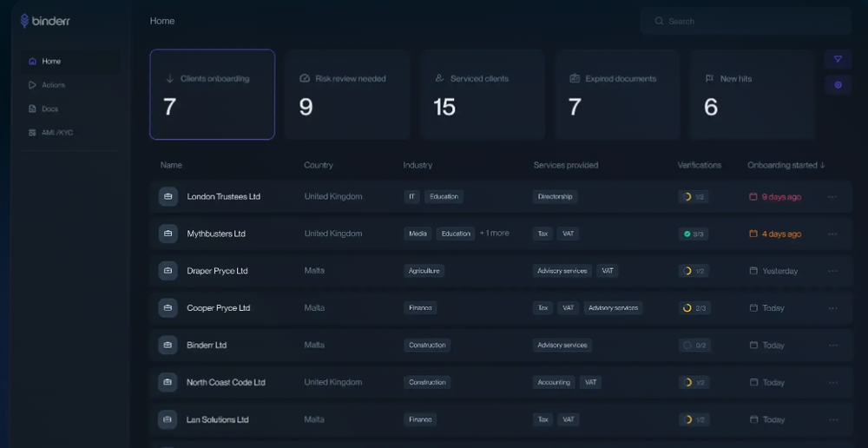The width and height of the screenshot is (868, 448).
Task: Open London Trustees Ltd more options
Action: click(x=832, y=196)
